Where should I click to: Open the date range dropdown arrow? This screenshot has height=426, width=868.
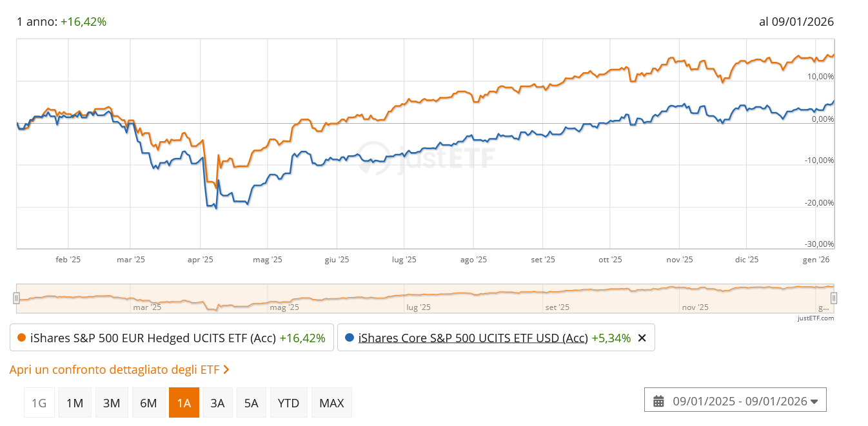[x=814, y=402]
